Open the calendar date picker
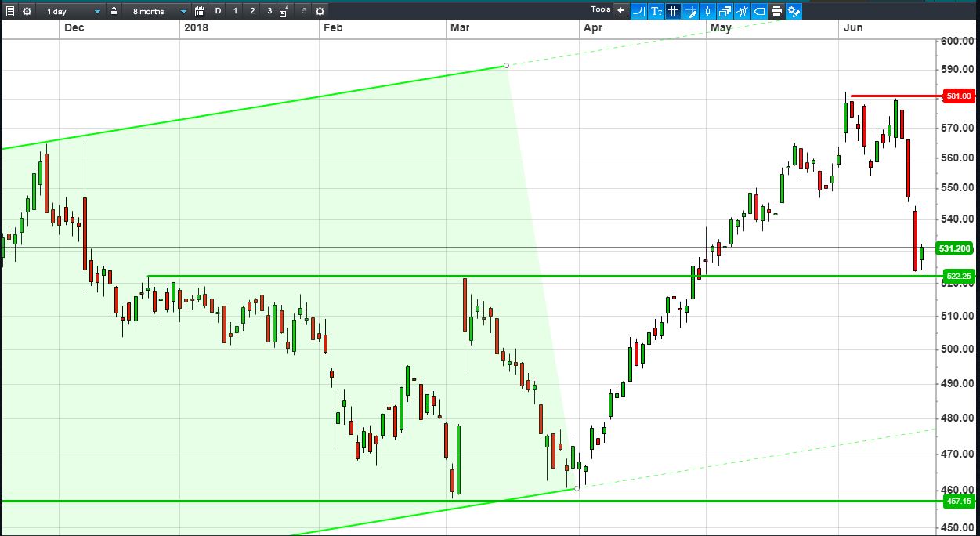Viewport: 980px width, 536px height. pos(200,11)
